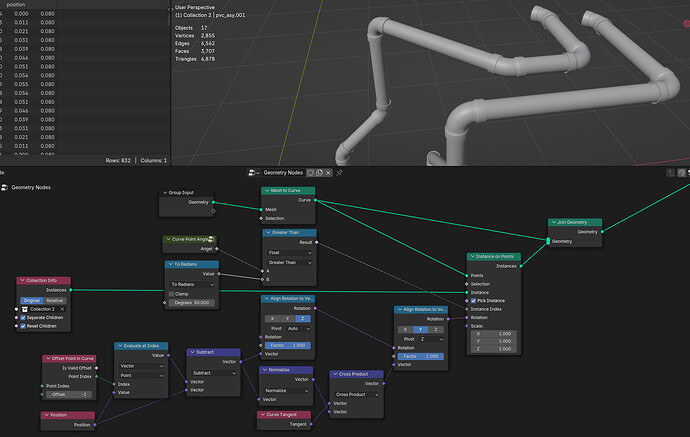Select X axis in first Align Rotation node
This screenshot has width=690, height=437.
[x=272, y=319]
